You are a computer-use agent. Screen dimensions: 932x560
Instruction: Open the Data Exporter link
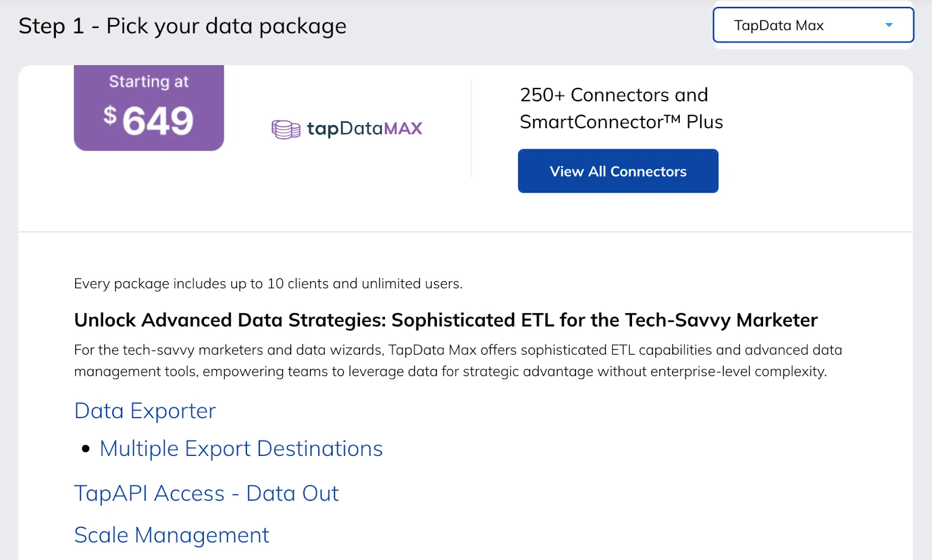[x=144, y=411]
